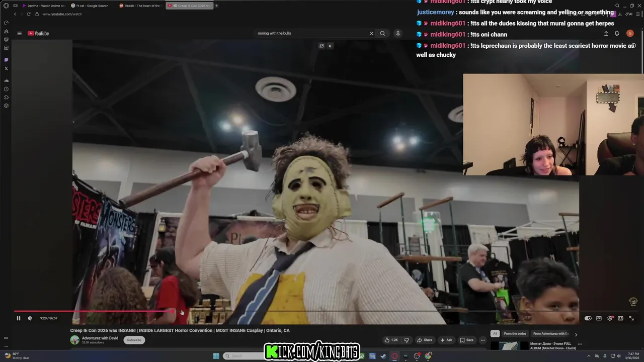Click the video title Creep IE Con 2026

(x=180, y=330)
